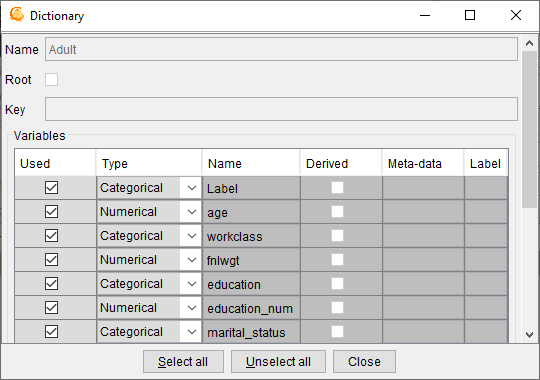Click the Dictionary app icon in title bar
This screenshot has width=540, height=380.
tap(17, 15)
